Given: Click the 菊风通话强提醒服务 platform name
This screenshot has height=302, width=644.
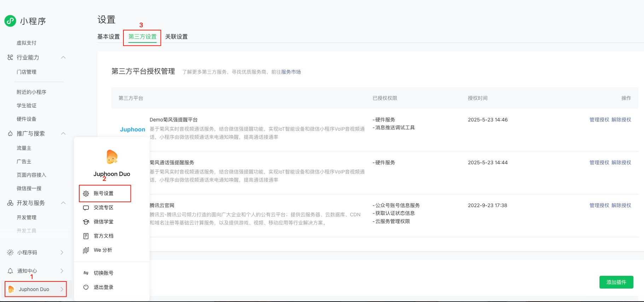Looking at the screenshot, I should pyautogui.click(x=172, y=163).
